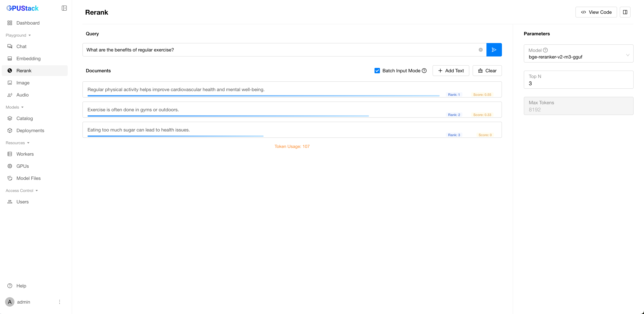Open the admin three-dot menu
Viewport: 644px width, 314px height.
pos(59,302)
